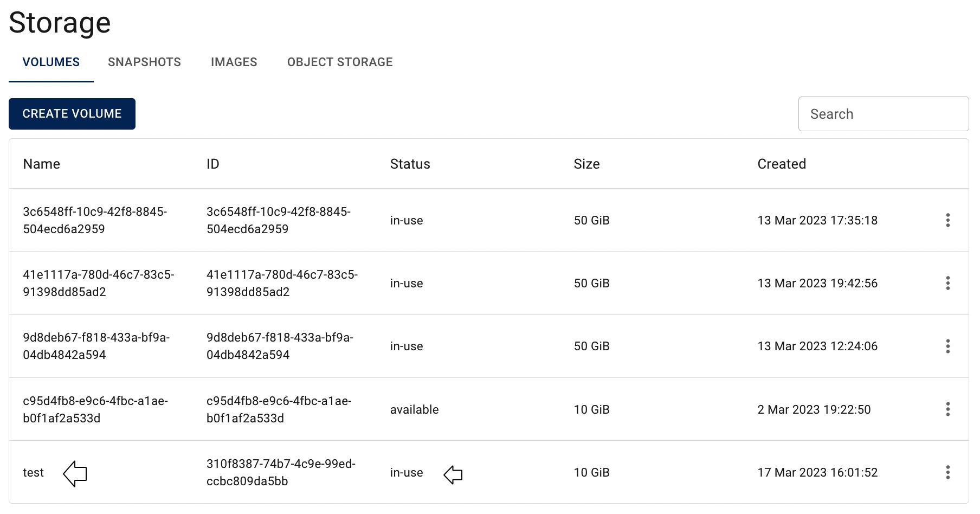
Task: Click in-use status of volume 41e1117a
Action: 407,283
